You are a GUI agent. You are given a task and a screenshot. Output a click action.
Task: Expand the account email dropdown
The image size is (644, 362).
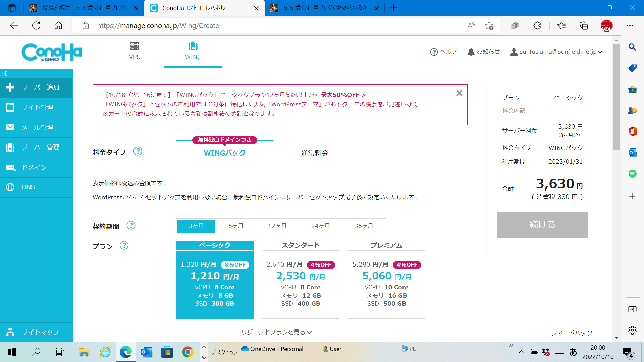click(x=556, y=52)
